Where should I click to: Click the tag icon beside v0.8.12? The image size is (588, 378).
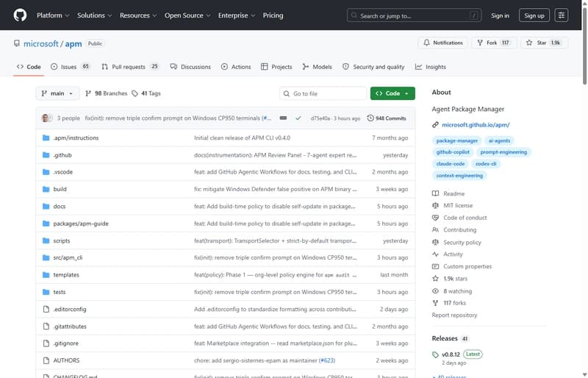tap(435, 354)
